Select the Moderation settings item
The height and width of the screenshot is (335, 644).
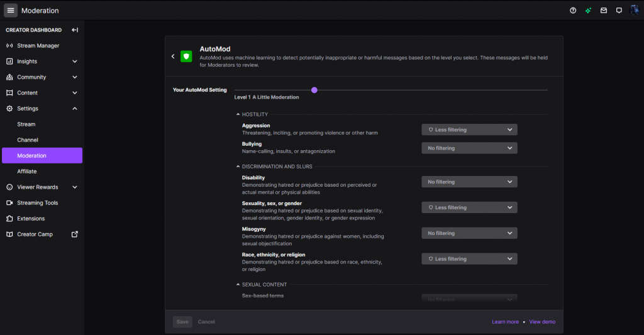42,156
